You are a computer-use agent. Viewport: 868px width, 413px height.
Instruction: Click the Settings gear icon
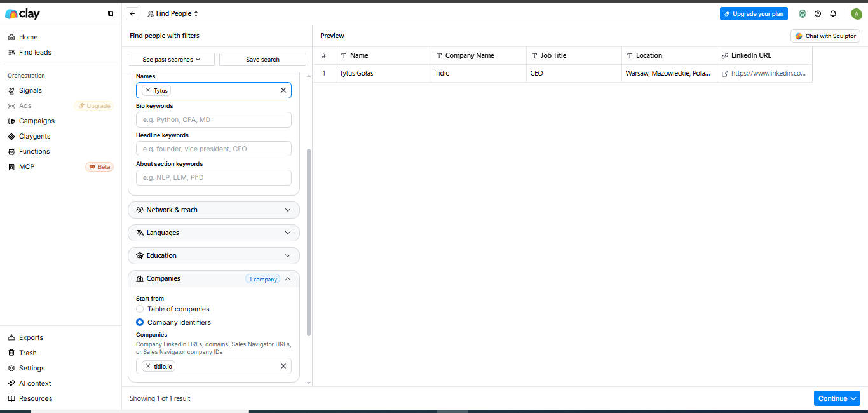pos(12,368)
